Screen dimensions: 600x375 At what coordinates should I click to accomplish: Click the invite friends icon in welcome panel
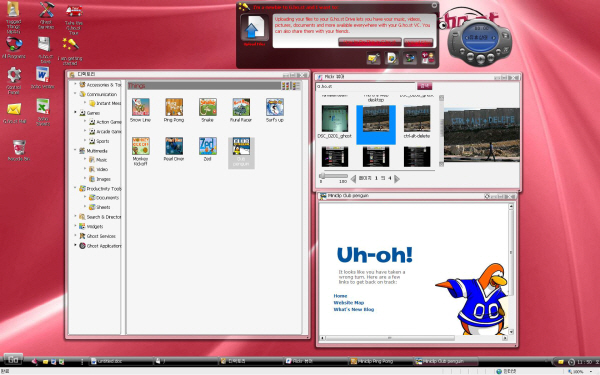coord(428,58)
